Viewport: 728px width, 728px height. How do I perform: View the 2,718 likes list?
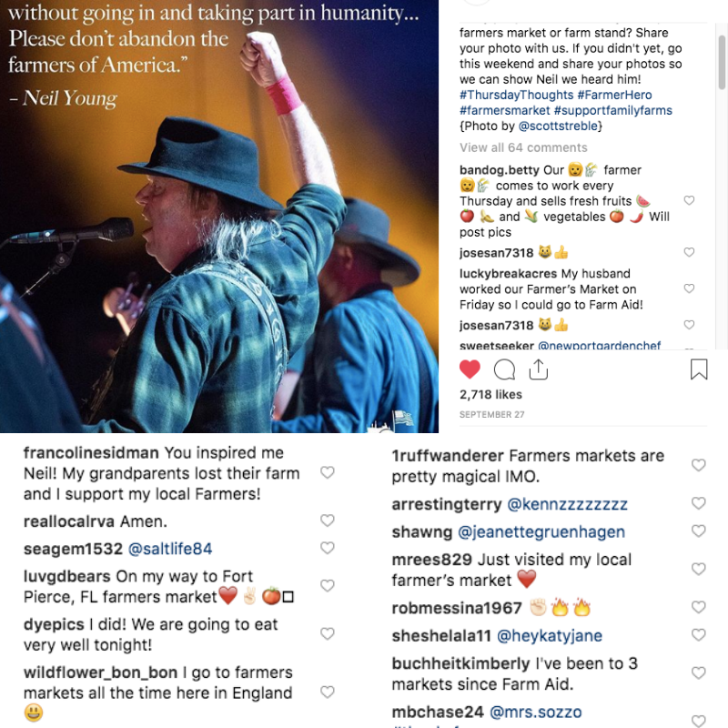pyautogui.click(x=490, y=395)
